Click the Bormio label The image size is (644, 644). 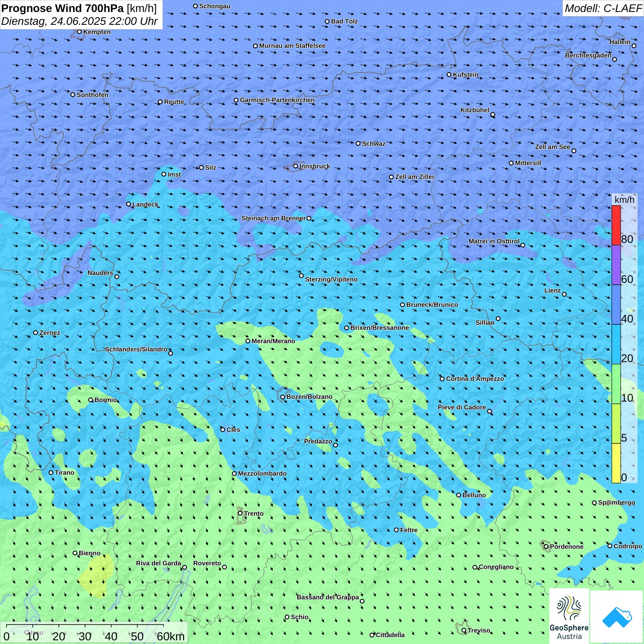point(106,400)
